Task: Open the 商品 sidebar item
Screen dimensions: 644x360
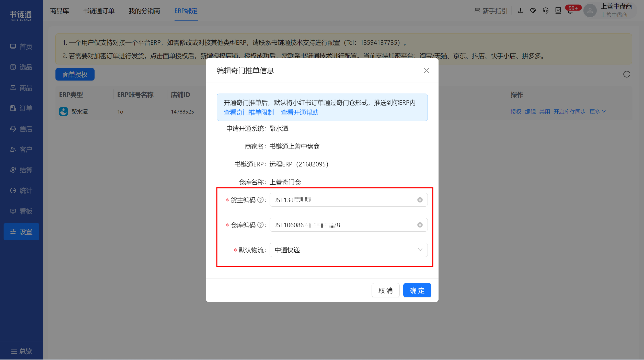Action: [x=21, y=88]
